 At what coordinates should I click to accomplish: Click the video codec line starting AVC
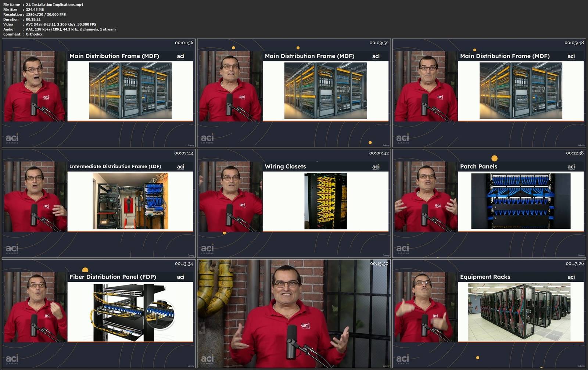(x=61, y=24)
